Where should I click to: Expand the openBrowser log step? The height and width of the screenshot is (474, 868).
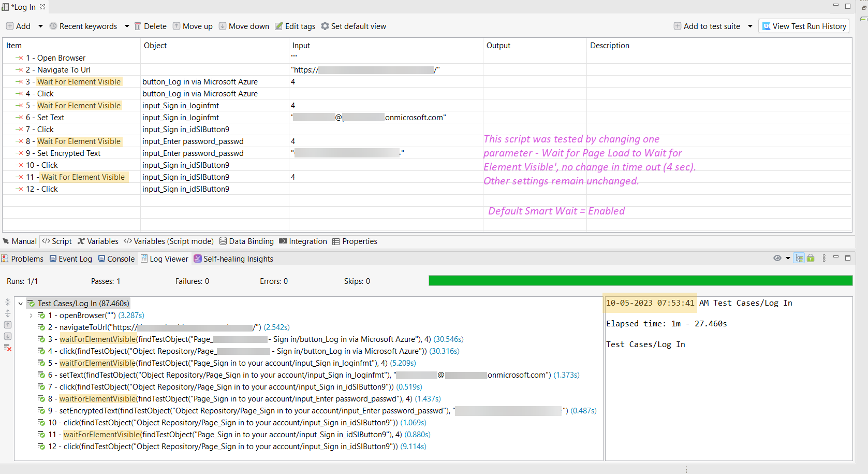[x=31, y=315]
